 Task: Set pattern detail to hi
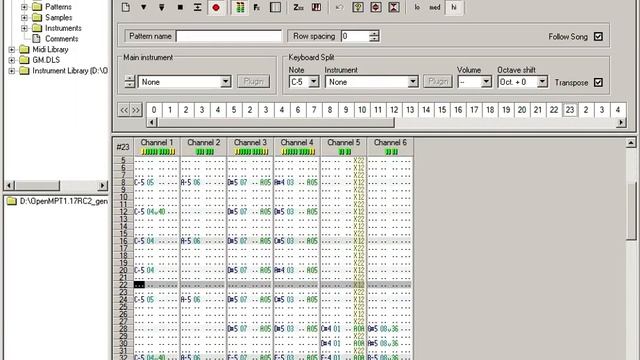coord(454,7)
